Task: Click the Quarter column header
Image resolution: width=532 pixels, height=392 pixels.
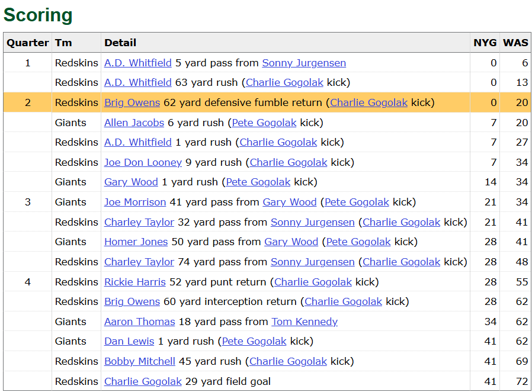Action: (27, 43)
